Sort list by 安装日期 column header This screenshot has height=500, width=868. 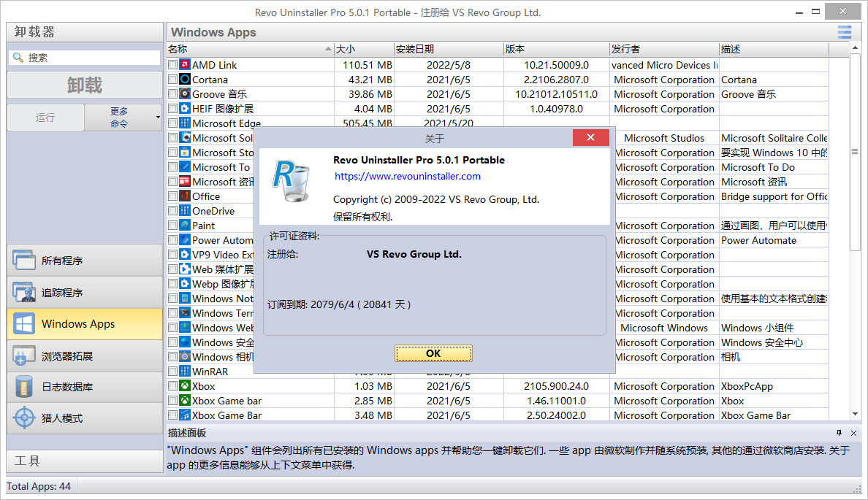pyautogui.click(x=449, y=49)
